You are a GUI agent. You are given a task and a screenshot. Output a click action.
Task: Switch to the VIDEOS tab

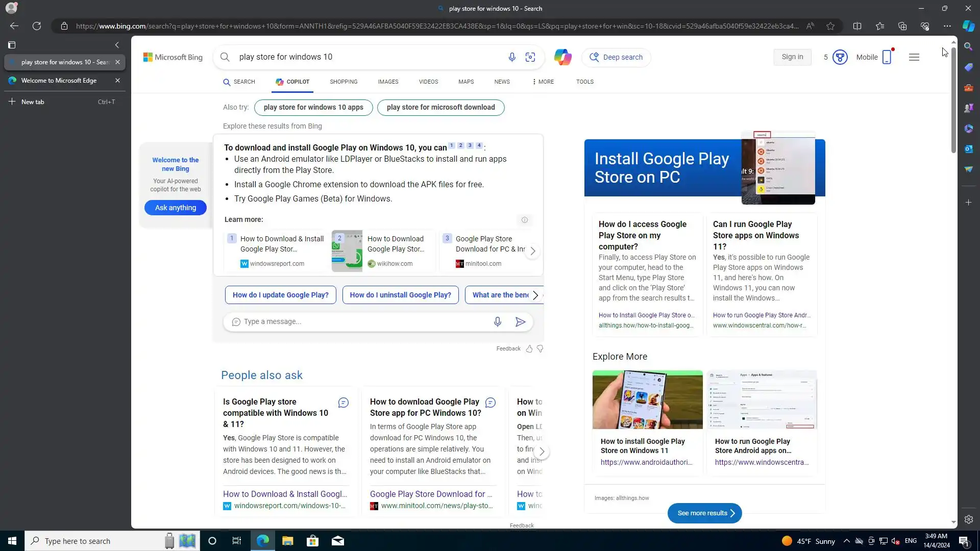click(x=428, y=82)
